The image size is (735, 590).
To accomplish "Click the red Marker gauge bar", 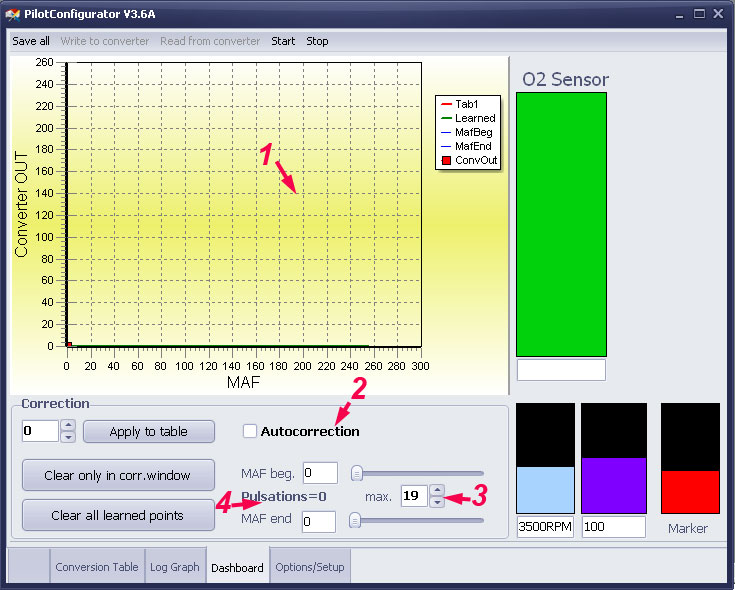I will 690,492.
